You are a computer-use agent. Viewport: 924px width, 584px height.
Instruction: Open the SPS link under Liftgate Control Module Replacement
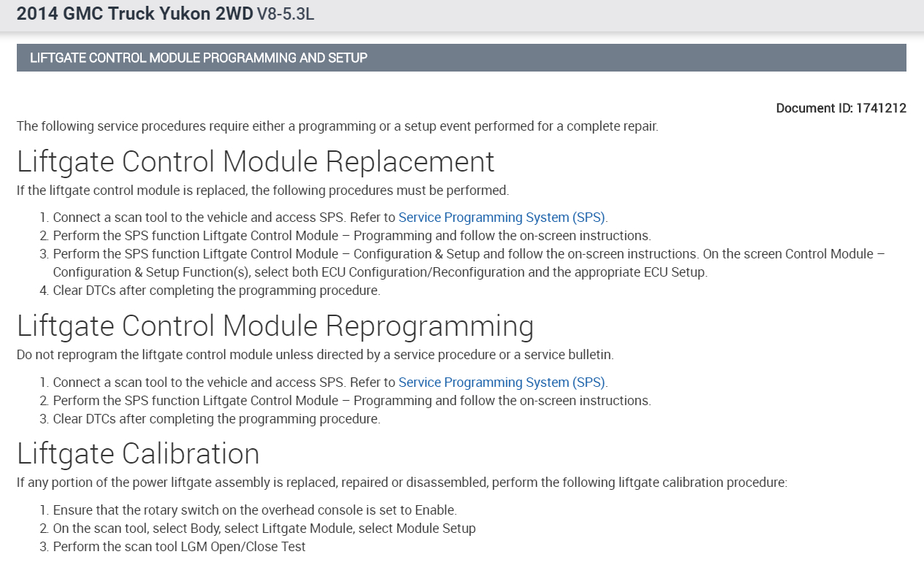coord(502,218)
